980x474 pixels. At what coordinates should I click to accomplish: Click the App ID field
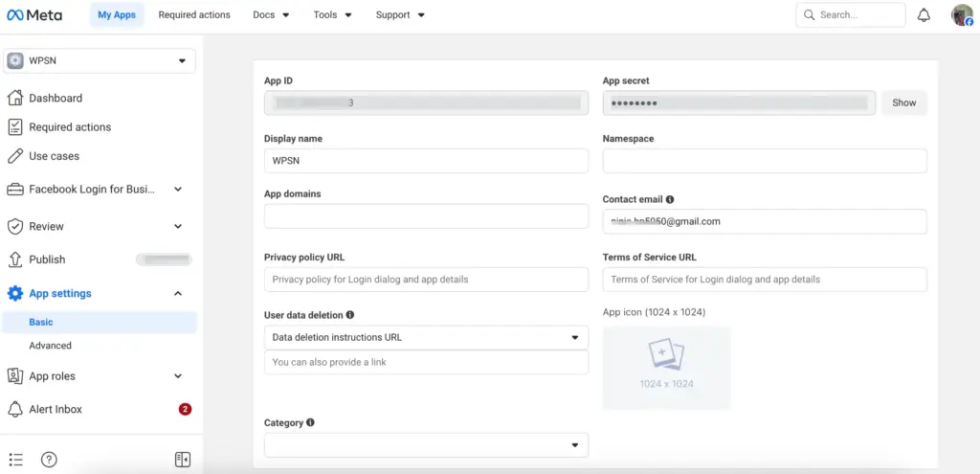click(x=426, y=103)
